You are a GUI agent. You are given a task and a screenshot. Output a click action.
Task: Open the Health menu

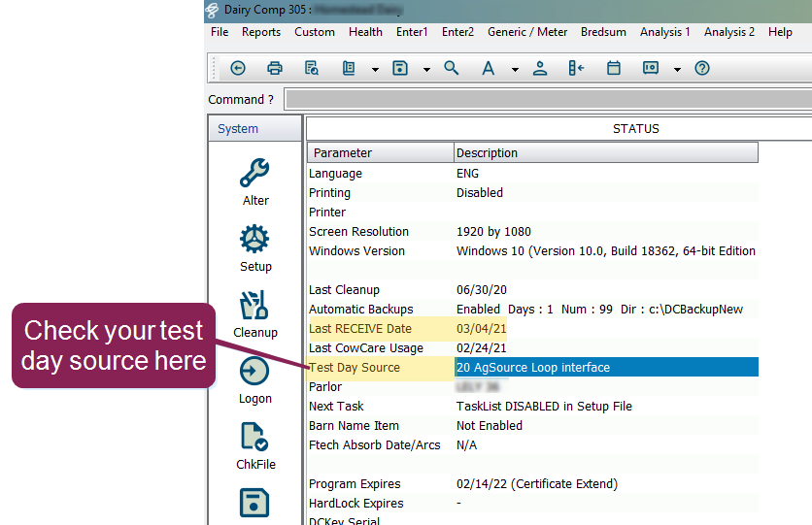[365, 32]
